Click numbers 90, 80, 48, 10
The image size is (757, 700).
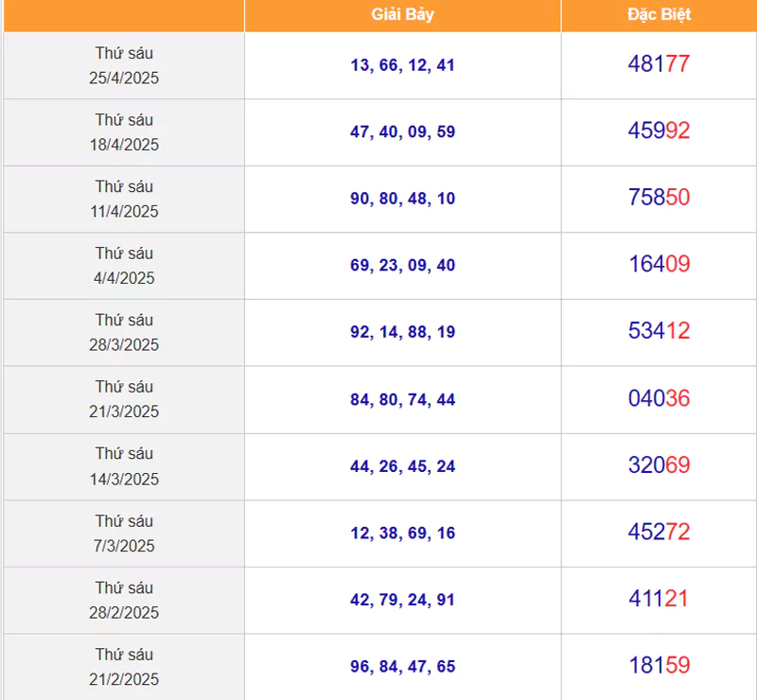[402, 199]
